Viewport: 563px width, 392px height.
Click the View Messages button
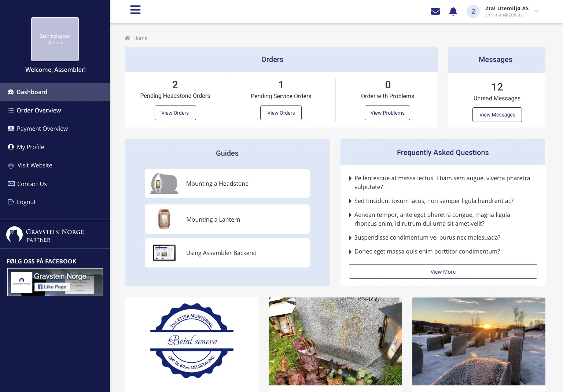click(497, 115)
